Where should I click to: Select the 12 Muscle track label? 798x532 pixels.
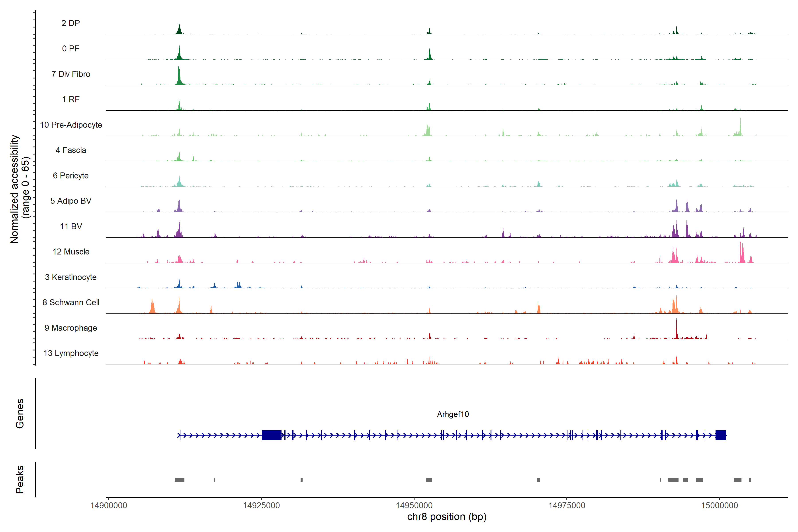(70, 252)
